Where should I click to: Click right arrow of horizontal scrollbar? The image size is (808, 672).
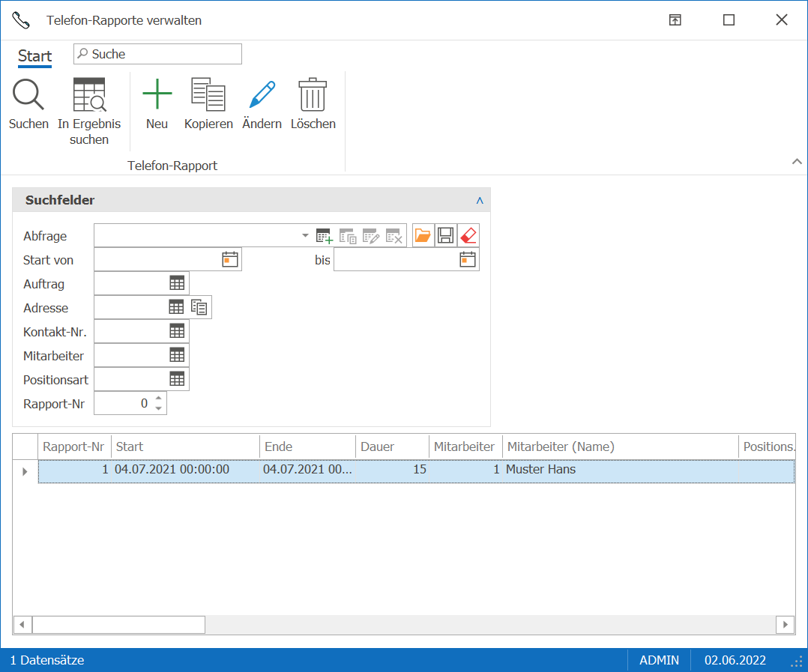coord(786,625)
